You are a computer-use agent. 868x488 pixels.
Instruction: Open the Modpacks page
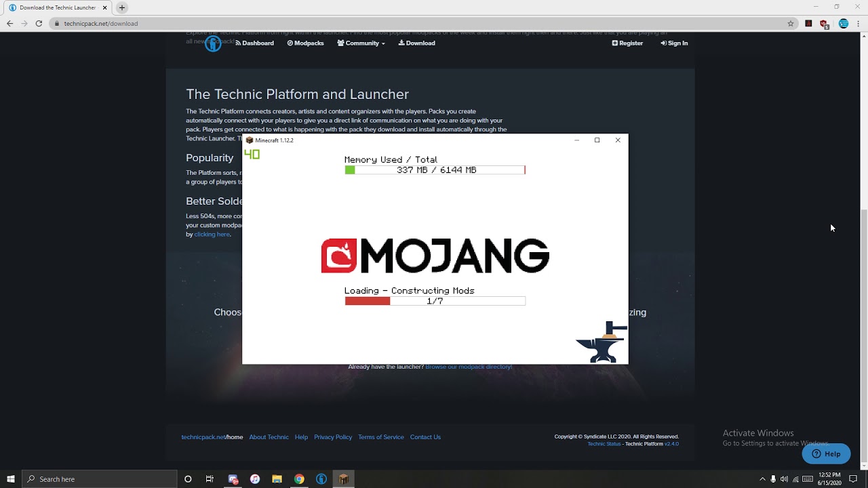pos(305,43)
